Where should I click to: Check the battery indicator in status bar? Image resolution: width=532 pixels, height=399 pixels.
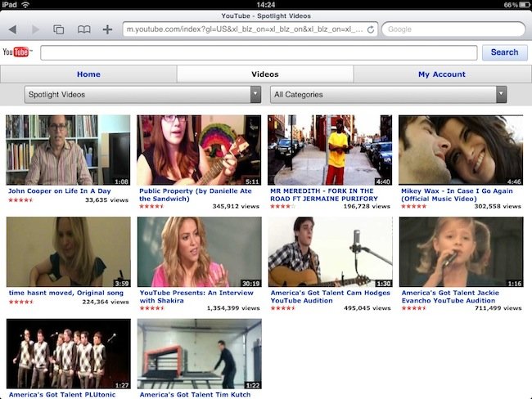coord(521,5)
